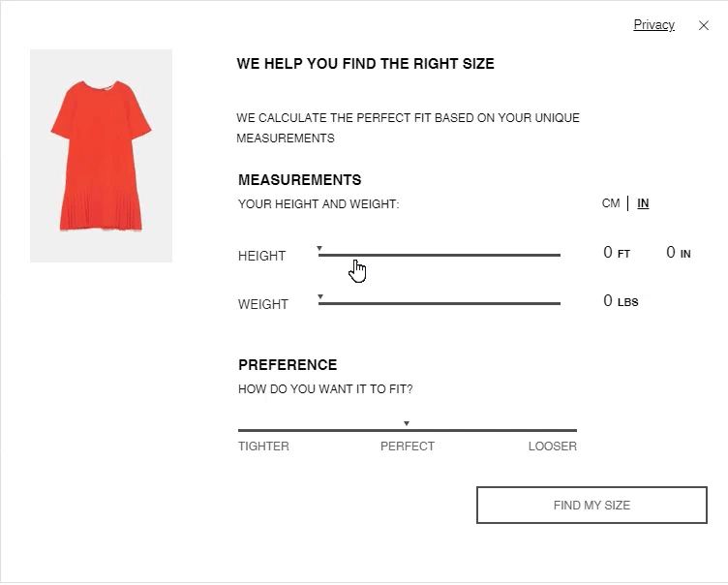This screenshot has width=728, height=585.
Task: Choose the TIGHTER fit label
Action: (263, 446)
